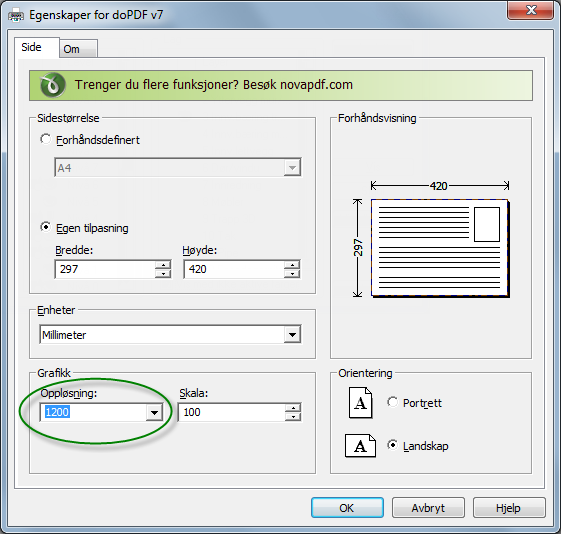This screenshot has height=534, width=561.
Task: Choose Portrett orientation
Action: click(392, 402)
